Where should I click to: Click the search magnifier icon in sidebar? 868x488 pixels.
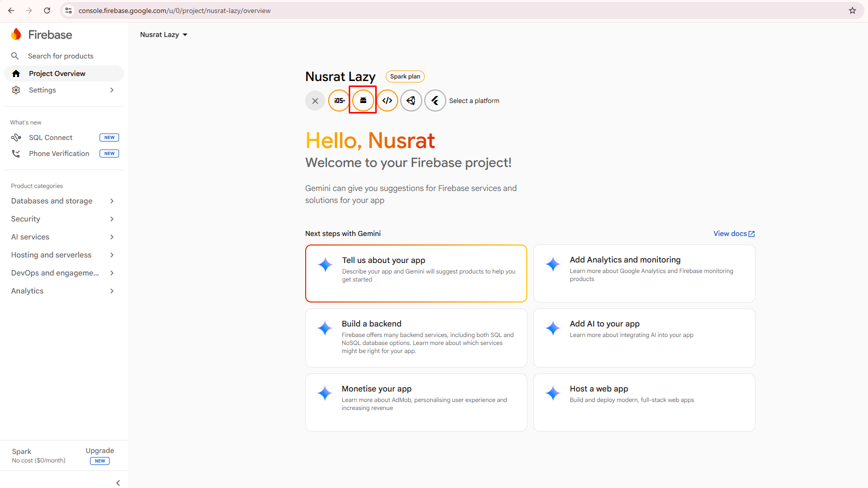click(x=15, y=56)
